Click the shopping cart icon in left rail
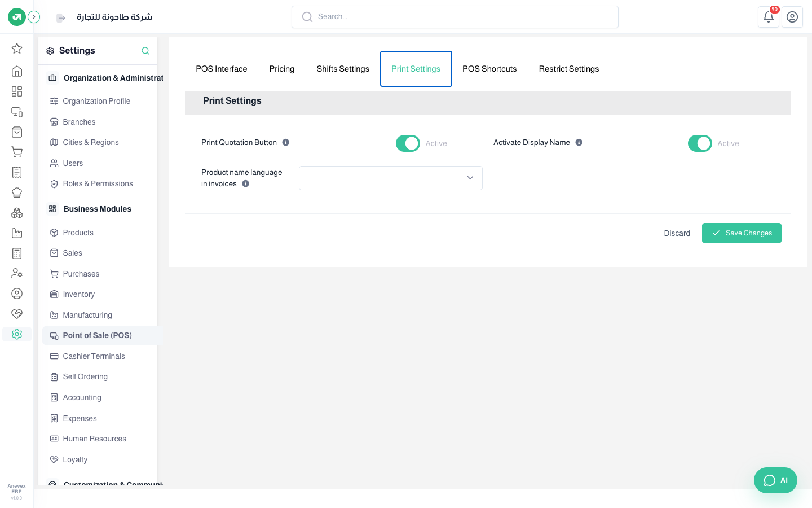This screenshot has height=508, width=812. (x=17, y=152)
